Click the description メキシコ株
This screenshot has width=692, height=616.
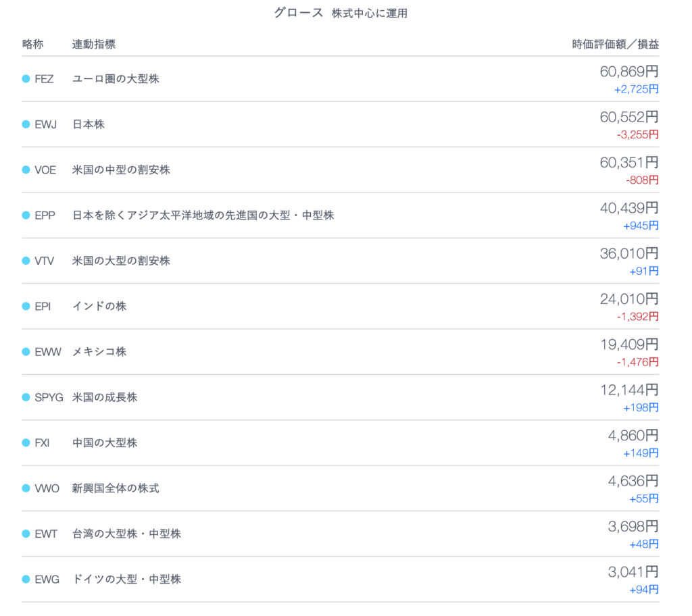point(100,352)
